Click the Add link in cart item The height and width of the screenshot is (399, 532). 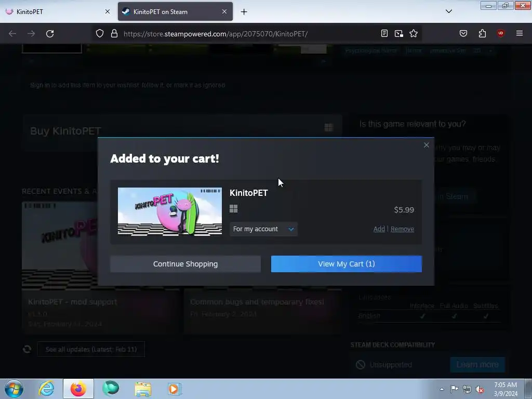tap(379, 229)
